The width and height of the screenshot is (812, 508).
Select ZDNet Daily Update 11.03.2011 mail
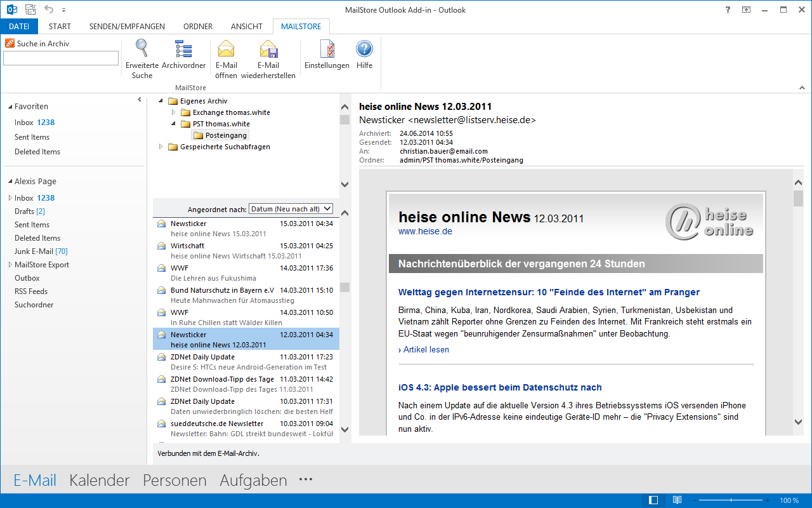tap(246, 361)
